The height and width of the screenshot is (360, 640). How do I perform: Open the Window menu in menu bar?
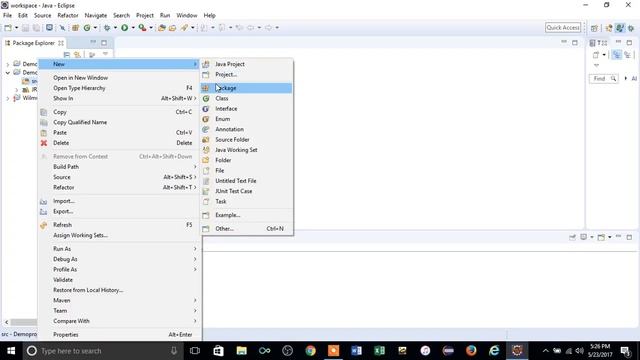pyautogui.click(x=187, y=16)
